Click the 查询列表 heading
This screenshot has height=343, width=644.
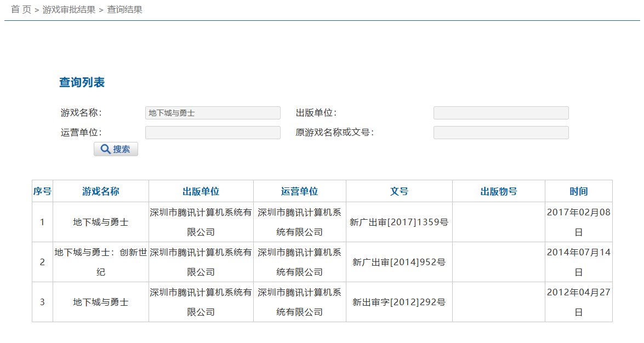[x=82, y=82]
